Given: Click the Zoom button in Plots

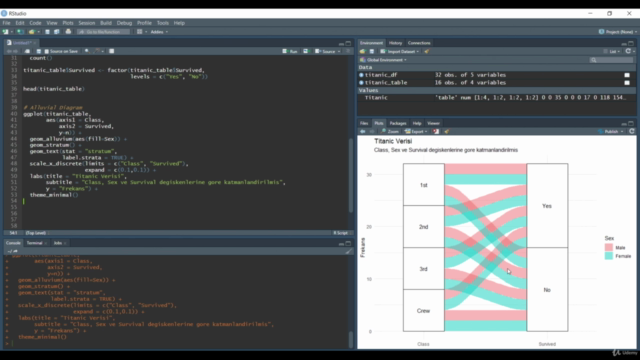Looking at the screenshot, I should tap(390, 131).
